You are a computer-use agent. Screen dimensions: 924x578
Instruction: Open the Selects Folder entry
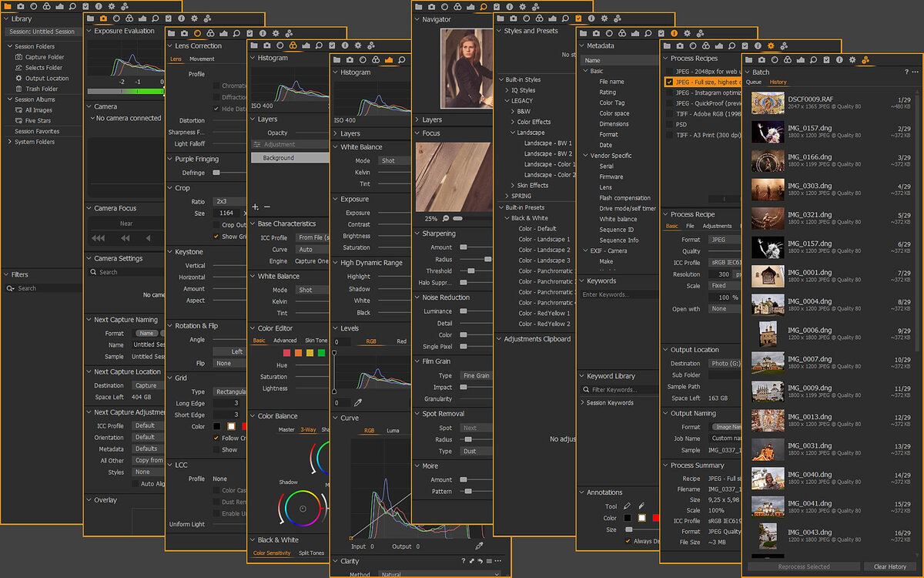pyautogui.click(x=38, y=68)
